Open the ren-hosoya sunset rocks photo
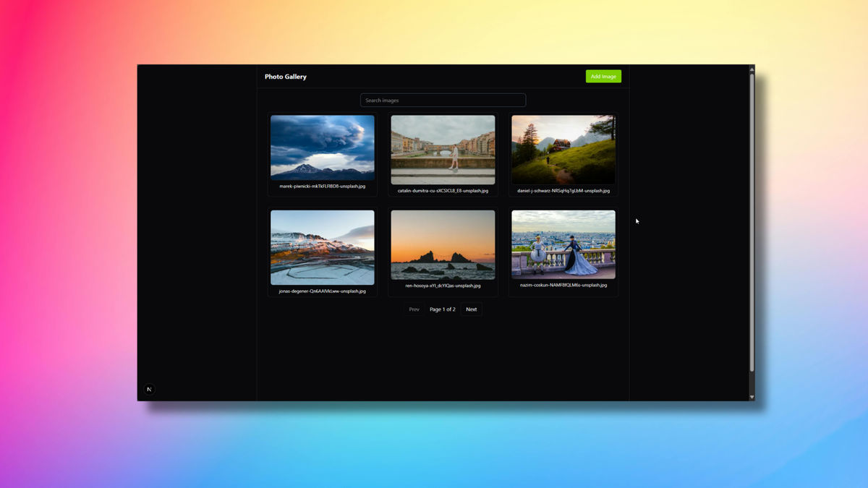This screenshot has height=488, width=868. pyautogui.click(x=443, y=246)
